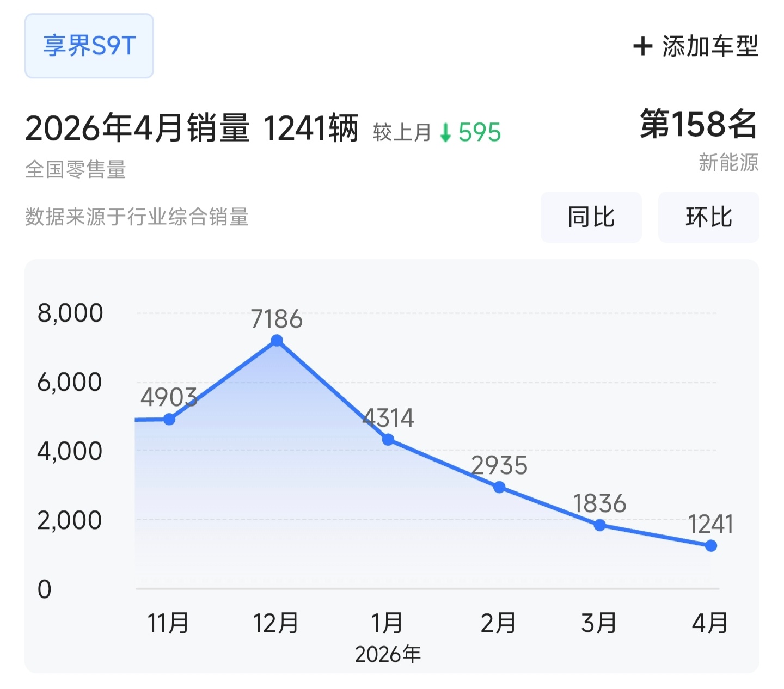Click the 8,000 y-axis label
784x689 pixels.
[70, 313]
